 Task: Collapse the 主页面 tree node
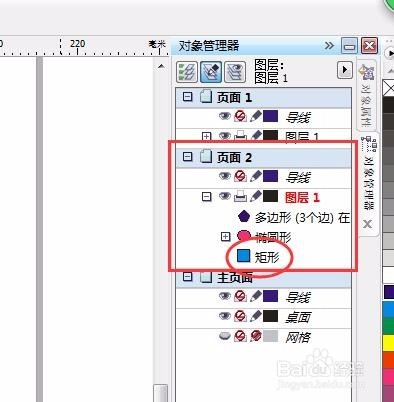point(188,277)
